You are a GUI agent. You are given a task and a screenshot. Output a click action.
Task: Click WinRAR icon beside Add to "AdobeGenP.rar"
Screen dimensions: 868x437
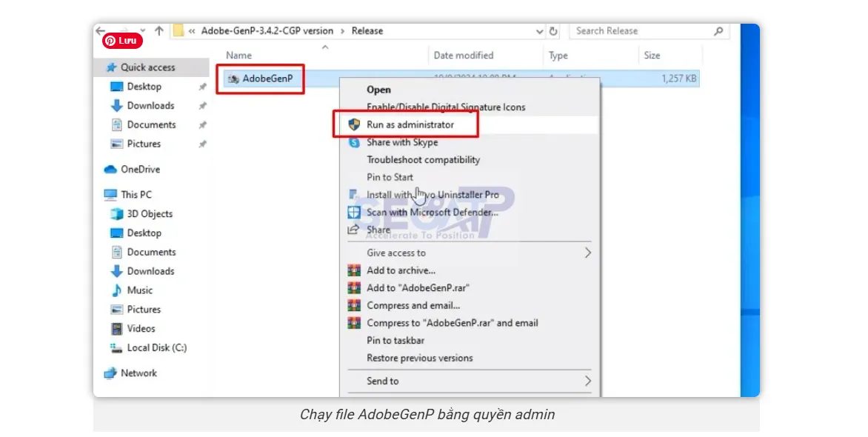[x=354, y=288]
